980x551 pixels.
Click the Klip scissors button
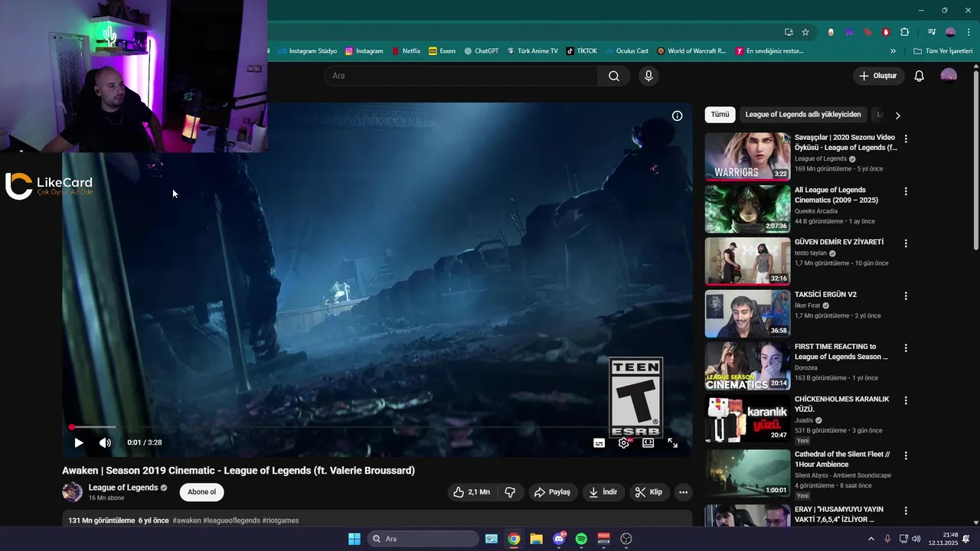coord(649,492)
